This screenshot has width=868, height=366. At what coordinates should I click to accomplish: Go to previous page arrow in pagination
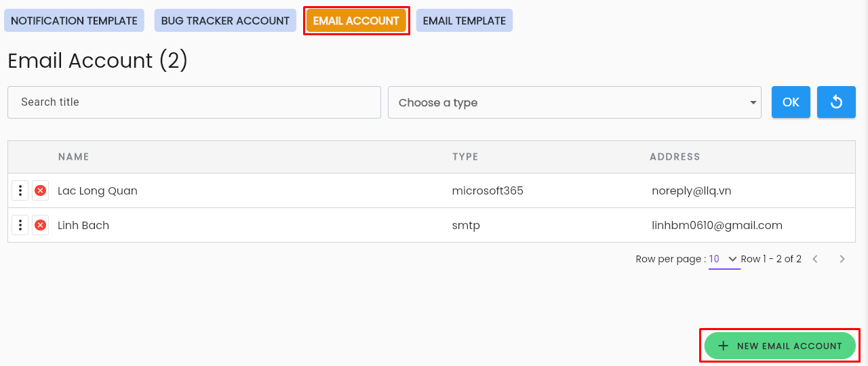coord(815,259)
